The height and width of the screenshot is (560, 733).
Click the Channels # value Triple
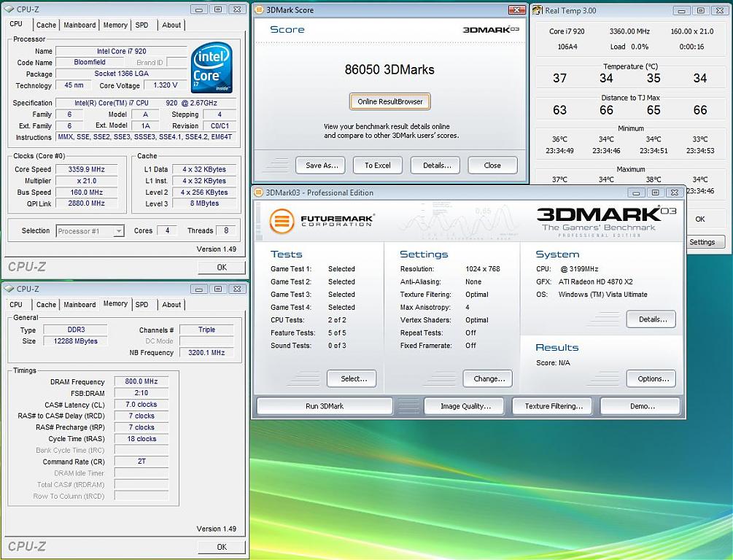click(x=206, y=330)
